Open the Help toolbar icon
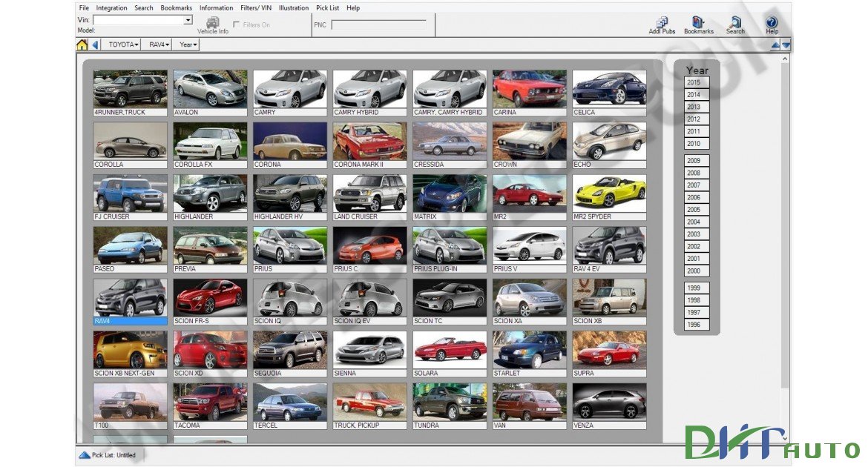Image resolution: width=868 pixels, height=467 pixels. 772,25
